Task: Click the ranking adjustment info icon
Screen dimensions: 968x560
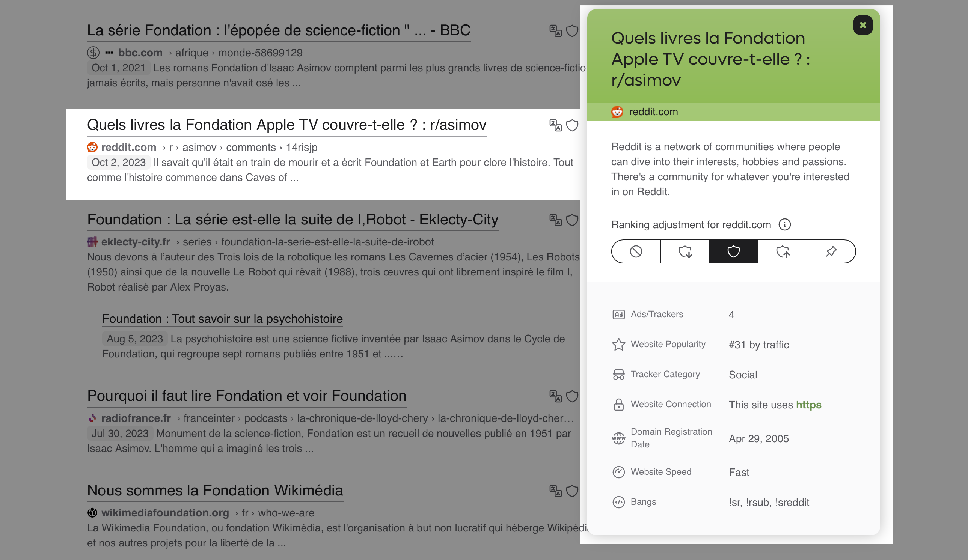Action: click(784, 225)
